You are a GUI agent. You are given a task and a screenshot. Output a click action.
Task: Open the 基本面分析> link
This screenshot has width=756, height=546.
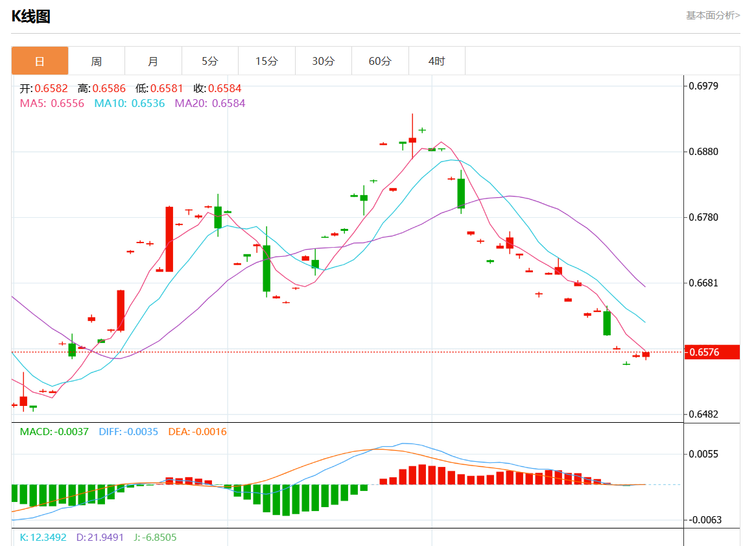click(713, 16)
